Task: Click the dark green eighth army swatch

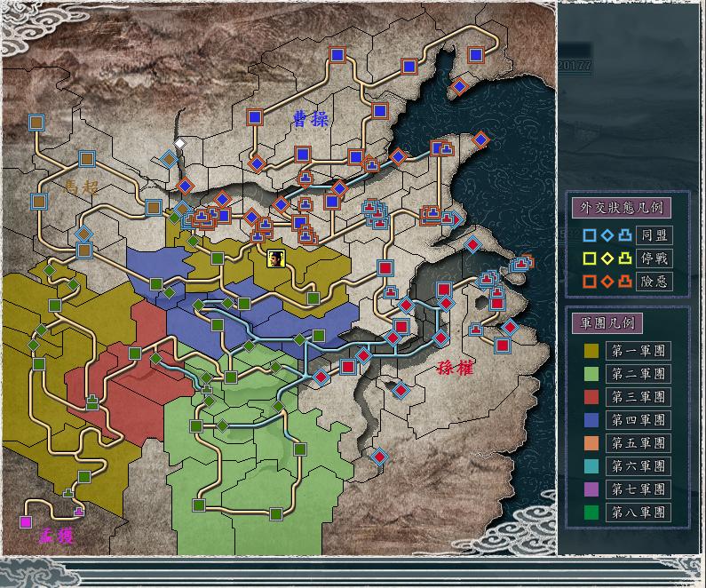Action: (591, 513)
